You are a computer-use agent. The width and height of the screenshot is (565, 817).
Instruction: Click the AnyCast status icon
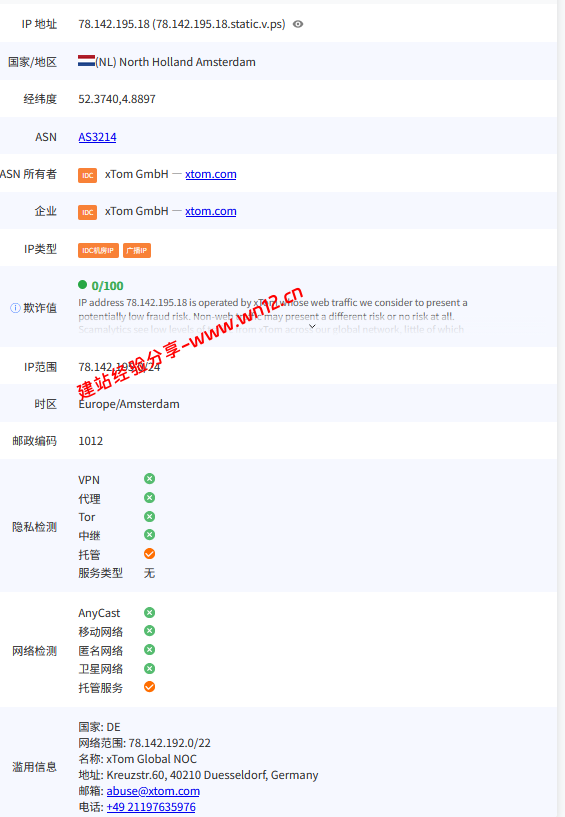tap(150, 612)
